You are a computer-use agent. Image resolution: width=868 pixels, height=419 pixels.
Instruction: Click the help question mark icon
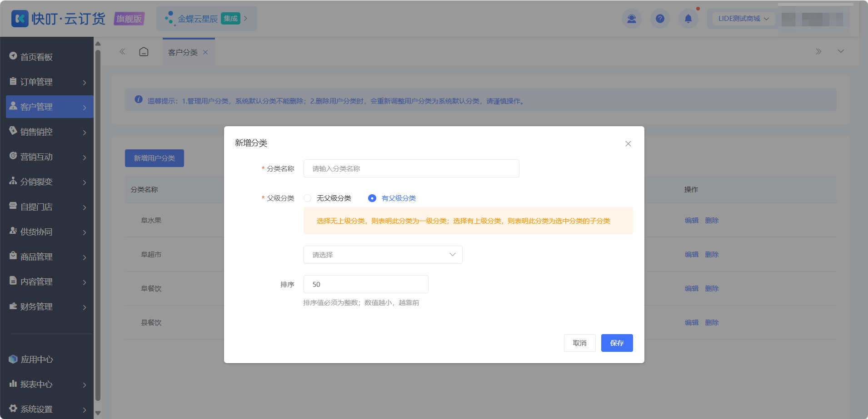(x=660, y=19)
